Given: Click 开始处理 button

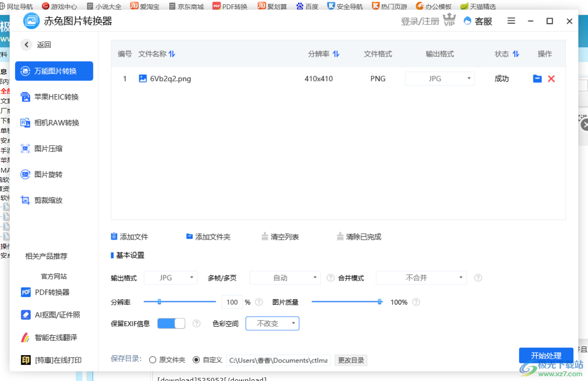Looking at the screenshot, I should [546, 356].
